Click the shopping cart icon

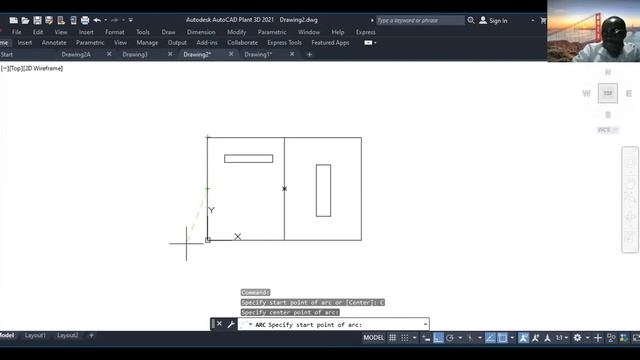point(543,20)
